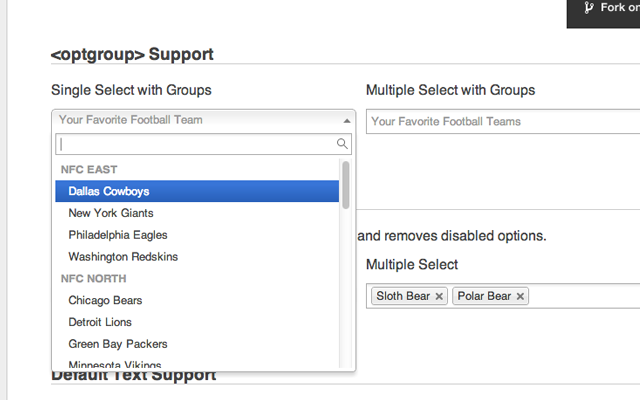Focus the dropdown search text field
Image resolution: width=640 pixels, height=400 pixels.
[x=195, y=144]
